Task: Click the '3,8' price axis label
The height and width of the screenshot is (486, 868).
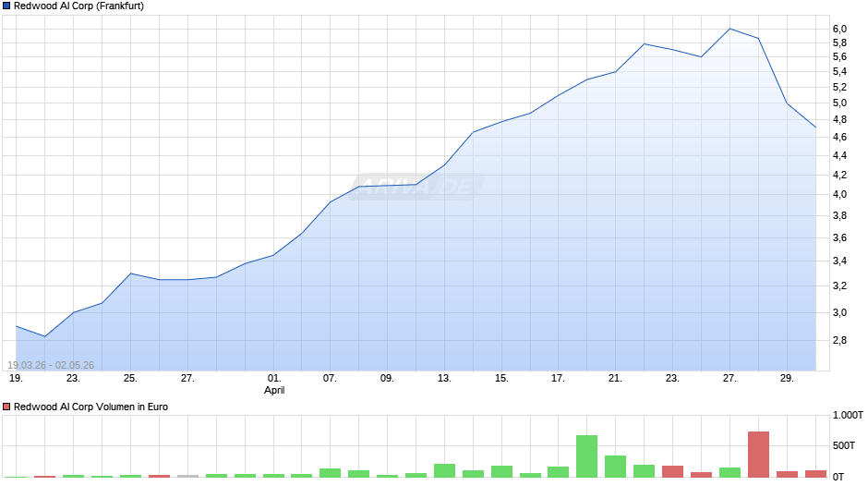Action: tap(839, 216)
